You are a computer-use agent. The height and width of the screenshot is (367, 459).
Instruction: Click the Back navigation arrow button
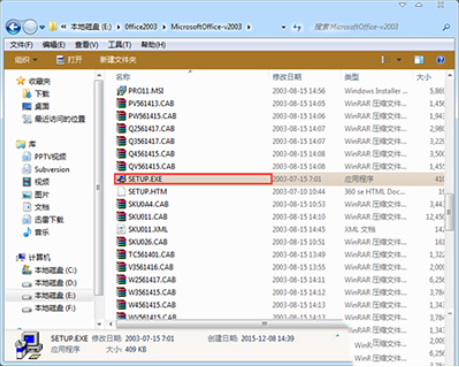[13, 27]
